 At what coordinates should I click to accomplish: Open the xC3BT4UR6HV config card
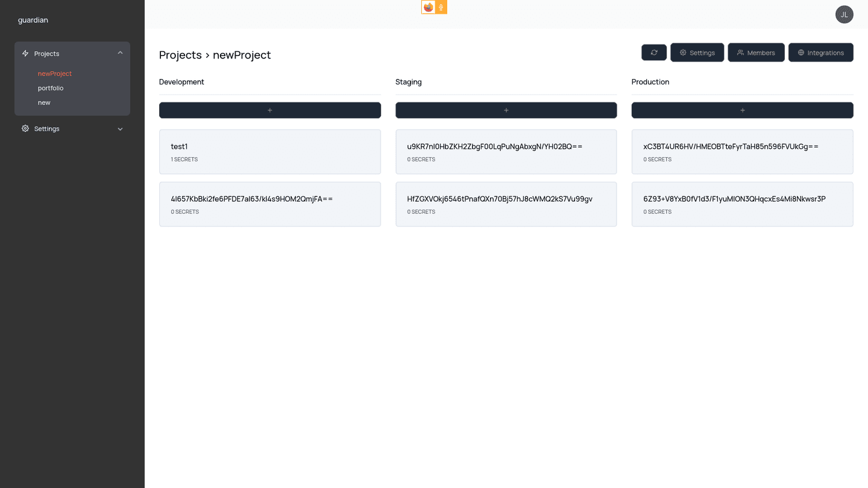click(x=743, y=152)
